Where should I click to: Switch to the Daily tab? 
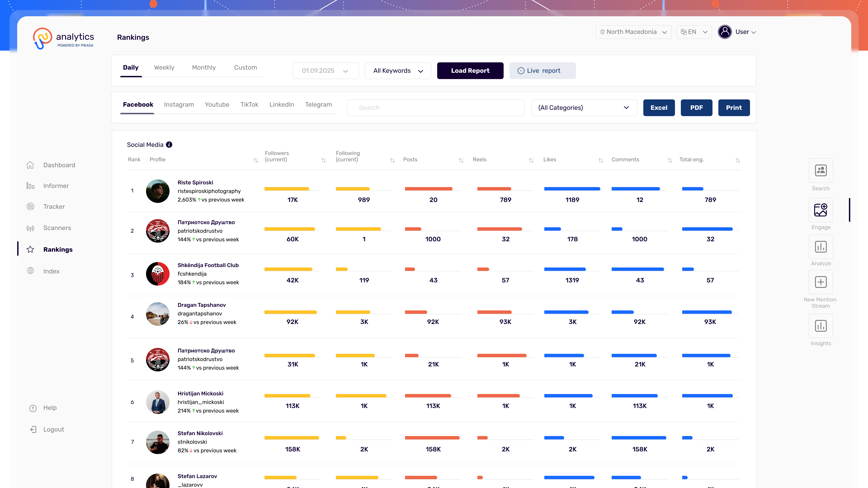click(x=131, y=68)
